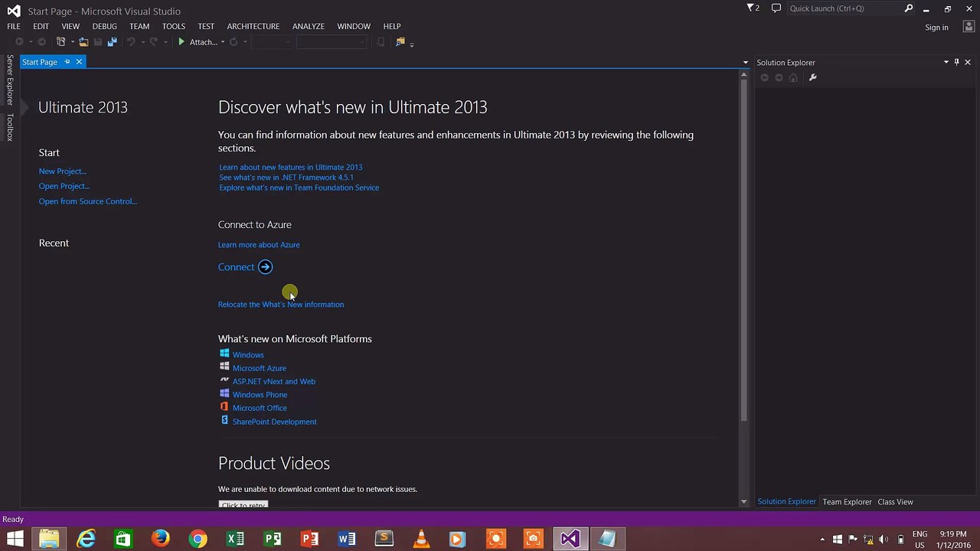Click the account picture icon beside Sign in
The image size is (980, 551).
968,28
